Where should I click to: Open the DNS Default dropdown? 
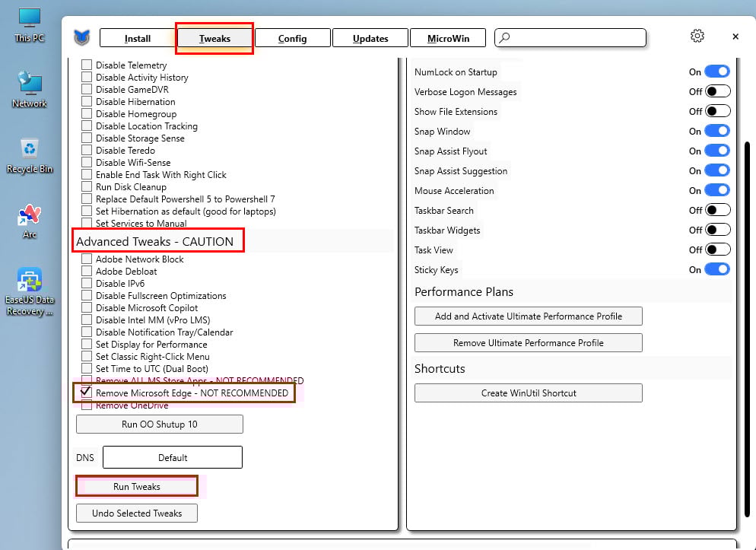[x=173, y=457]
